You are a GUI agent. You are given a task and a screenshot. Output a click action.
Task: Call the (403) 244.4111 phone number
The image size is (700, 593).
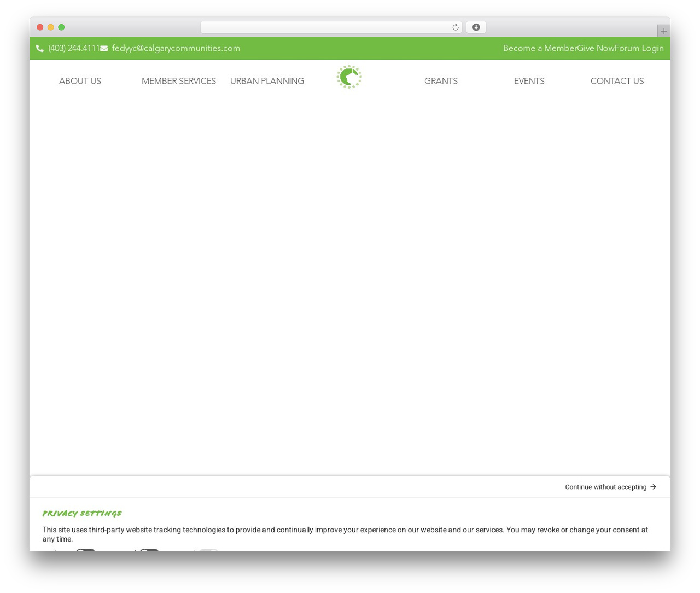(x=74, y=48)
